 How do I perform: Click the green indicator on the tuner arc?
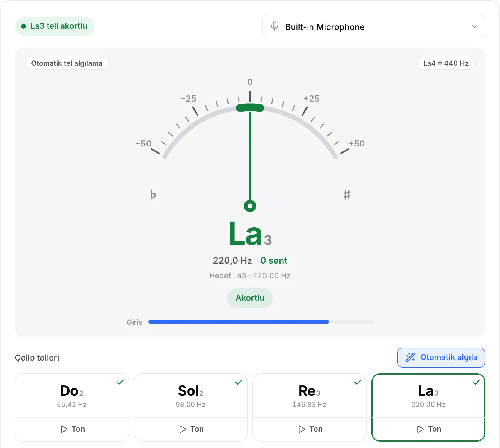click(250, 108)
